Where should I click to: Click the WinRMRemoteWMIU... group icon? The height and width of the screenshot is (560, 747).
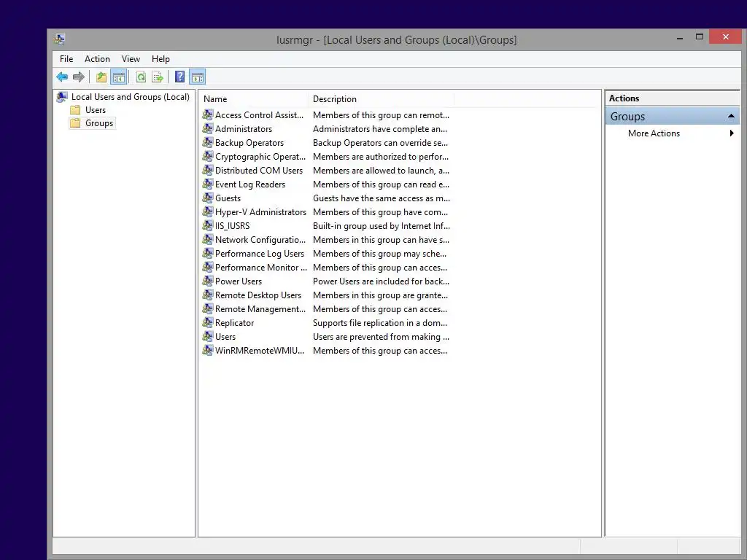tap(208, 350)
